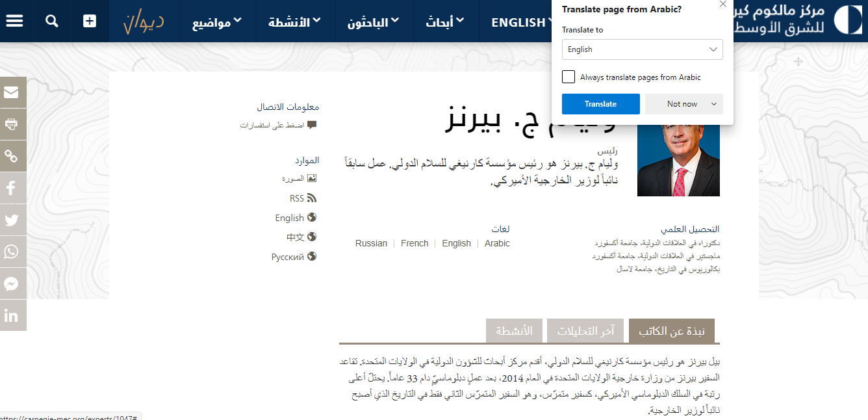Switch to the نبذة عن الكاتب tab
Viewport: 868px width, 420px height.
coord(672,331)
